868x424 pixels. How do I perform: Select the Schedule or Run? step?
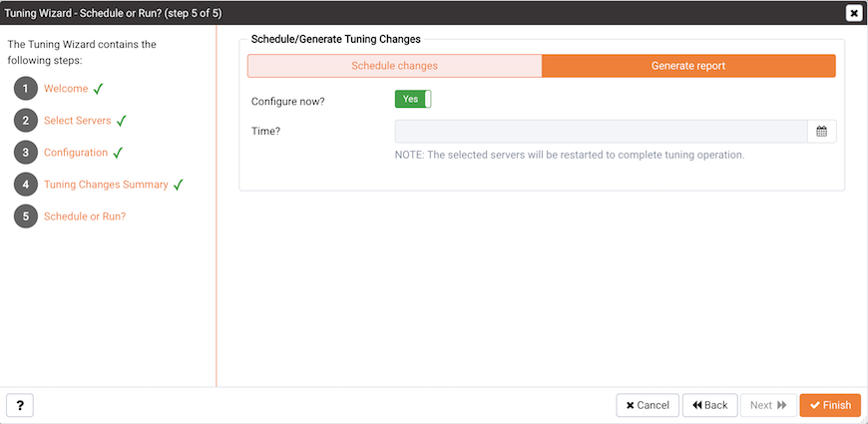click(x=85, y=216)
